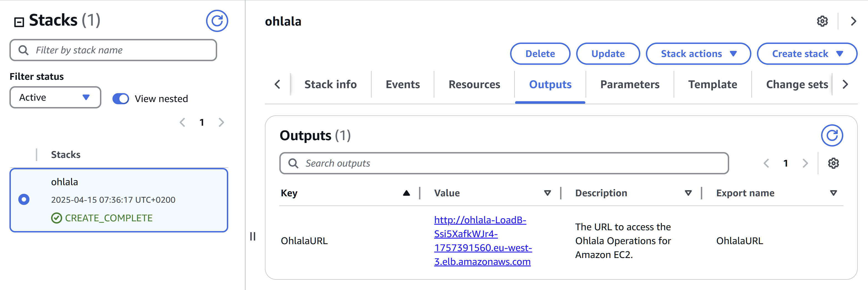Focus the Filter by stack name field
Image resolution: width=868 pixels, height=290 pixels.
(113, 50)
